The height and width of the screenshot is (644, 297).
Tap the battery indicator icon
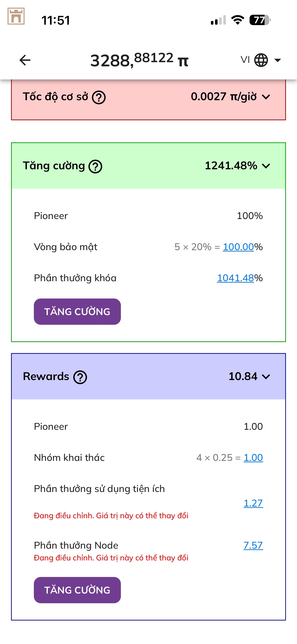pos(260,20)
